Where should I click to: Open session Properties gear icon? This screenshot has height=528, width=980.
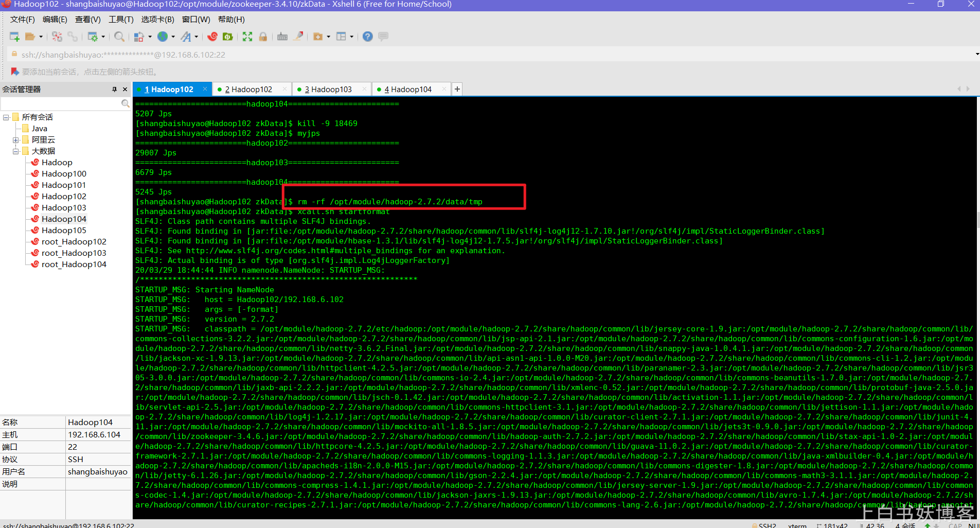click(93, 37)
